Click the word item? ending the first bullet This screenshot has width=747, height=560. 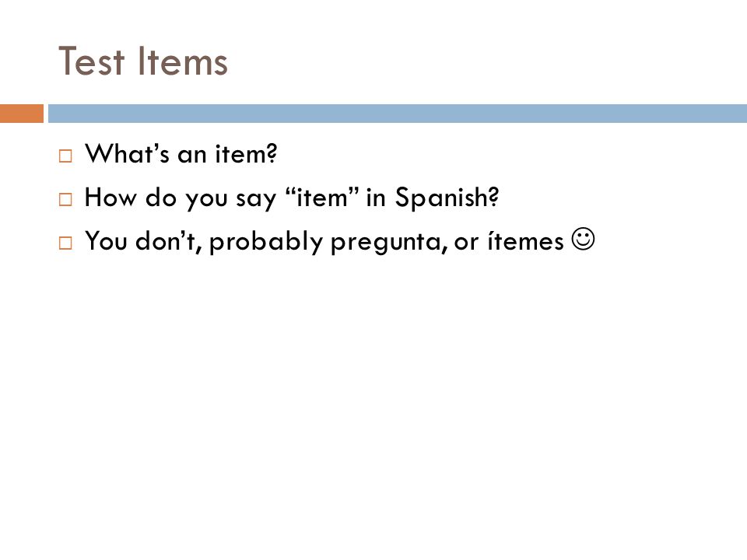246,154
